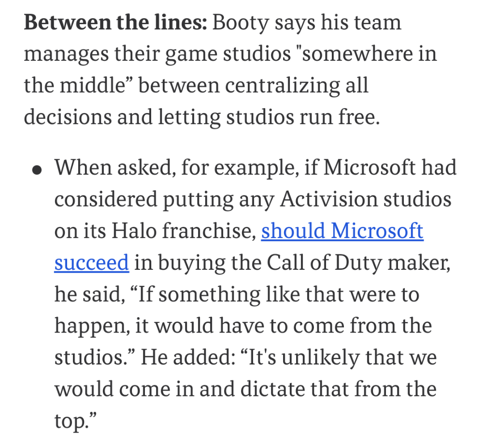Click the word "happen," in the quote
The image size is (483, 448).
92,327
